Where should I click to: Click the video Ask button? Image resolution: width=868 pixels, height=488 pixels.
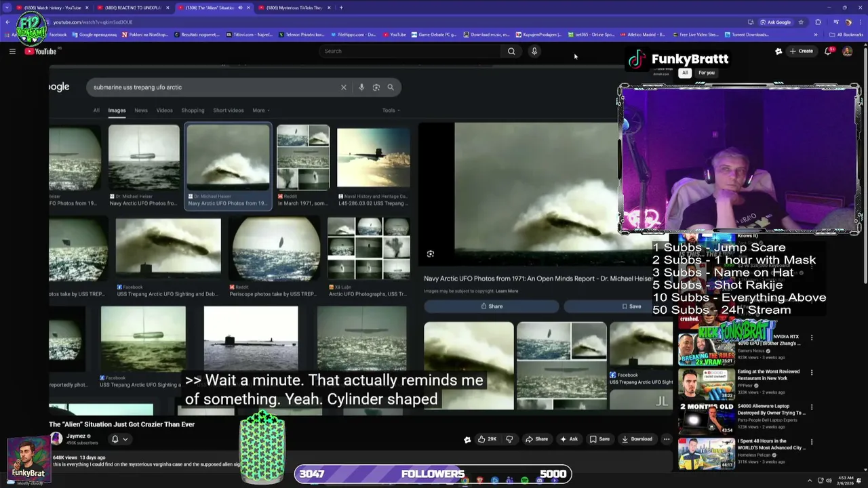coord(569,439)
